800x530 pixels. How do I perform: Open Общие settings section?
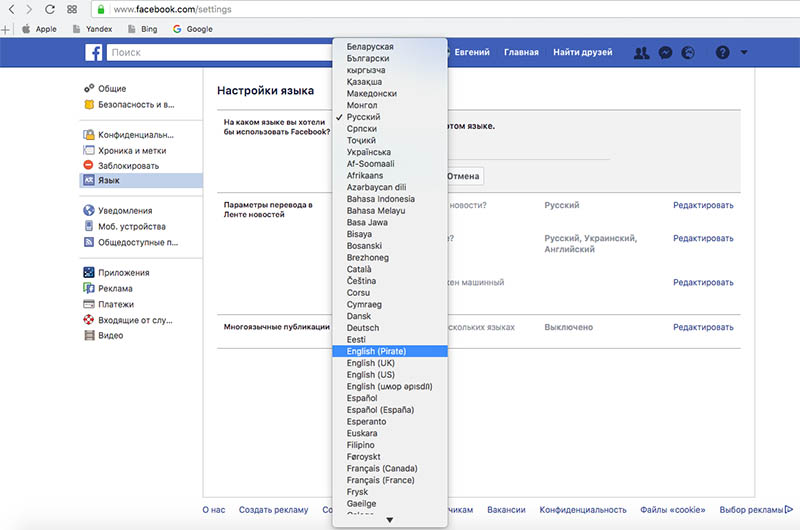tap(105, 88)
